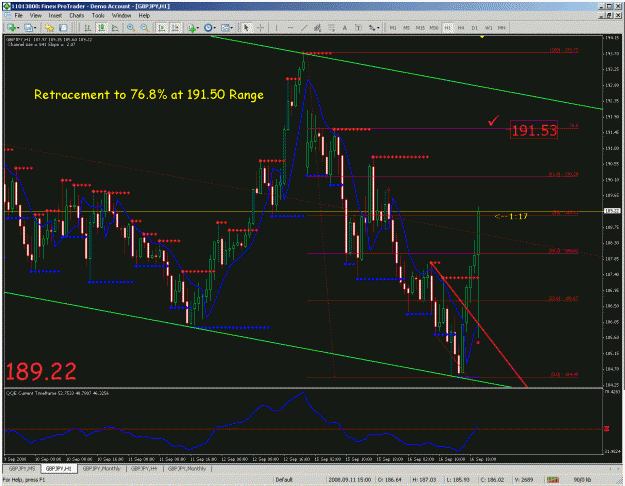The width and height of the screenshot is (625, 486).
Task: Expand the Periods dropdown arrow
Action: coord(214,28)
